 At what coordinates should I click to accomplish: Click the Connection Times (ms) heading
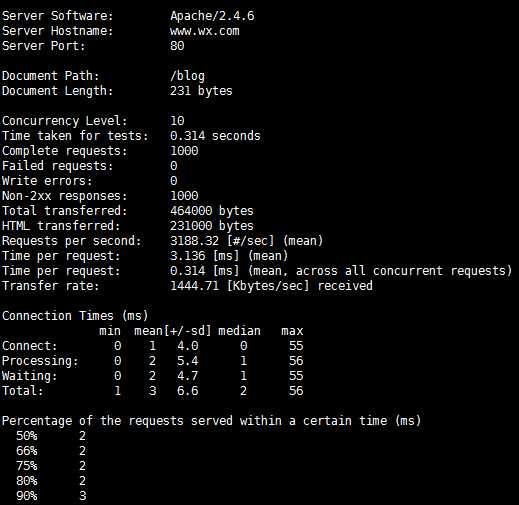pos(75,316)
